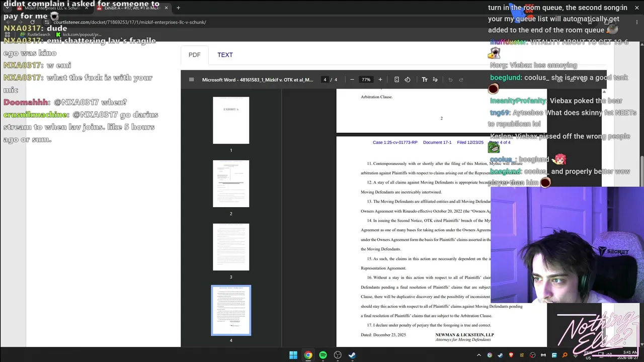
Task: Expand the hidden system tray icons
Action: coord(479,355)
